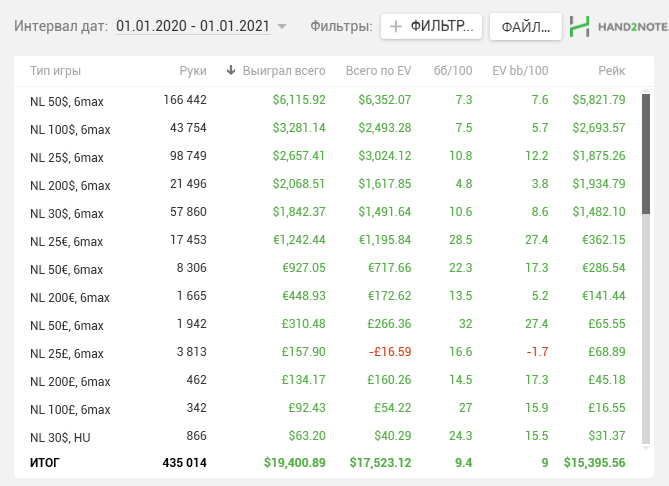Click the total bb/100 value 9.4
The image size is (669, 486).
click(x=463, y=463)
